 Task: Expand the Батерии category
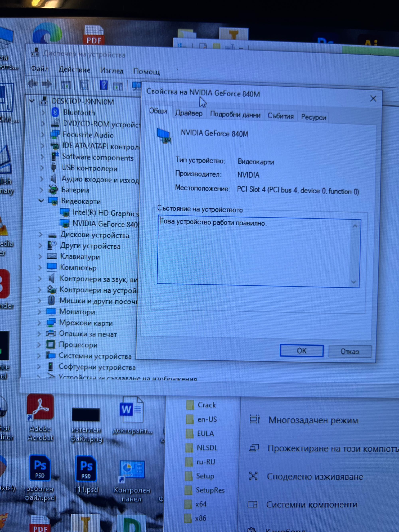tap(41, 190)
